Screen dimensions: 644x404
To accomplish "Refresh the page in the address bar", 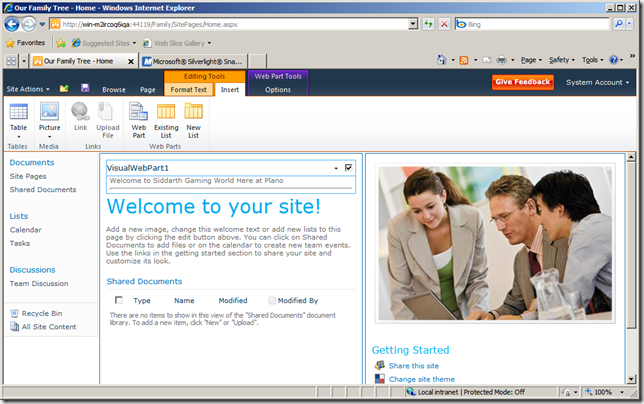I will click(x=428, y=24).
